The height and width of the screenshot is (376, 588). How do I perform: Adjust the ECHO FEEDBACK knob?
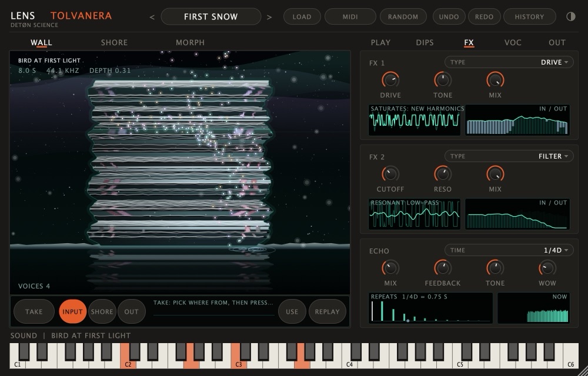point(443,268)
